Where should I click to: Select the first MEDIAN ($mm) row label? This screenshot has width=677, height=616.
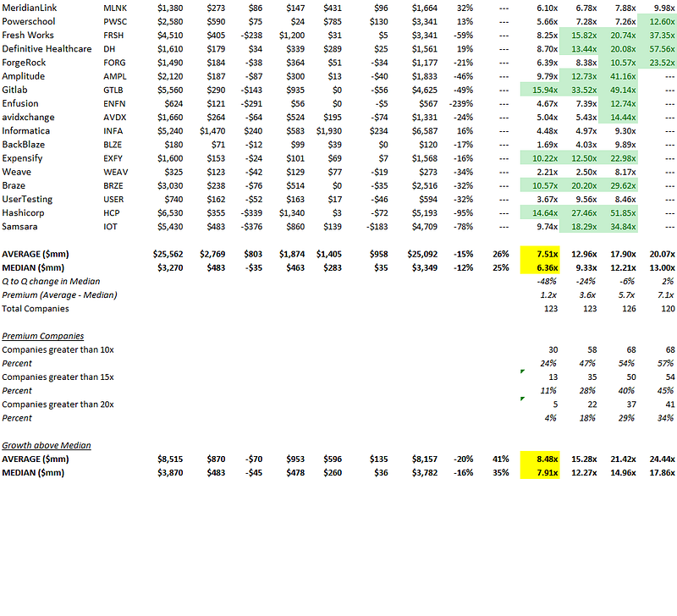[x=33, y=267]
